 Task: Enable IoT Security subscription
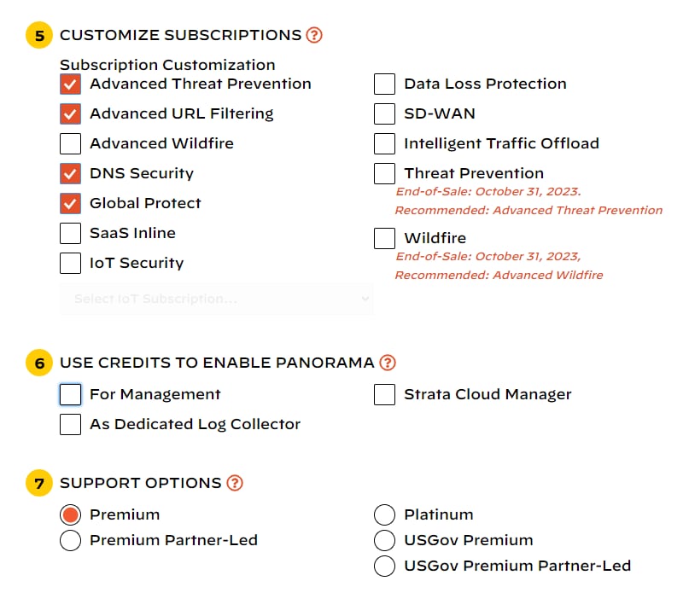tap(70, 263)
